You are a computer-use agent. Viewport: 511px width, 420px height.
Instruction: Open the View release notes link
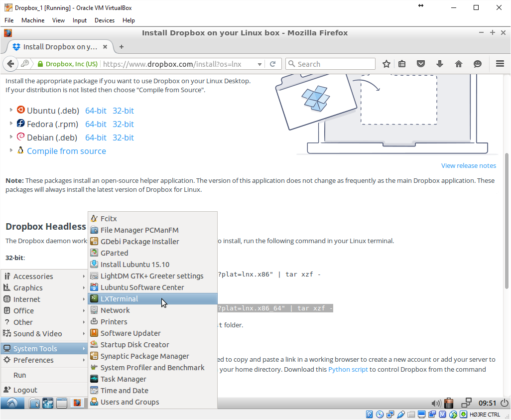(x=468, y=165)
